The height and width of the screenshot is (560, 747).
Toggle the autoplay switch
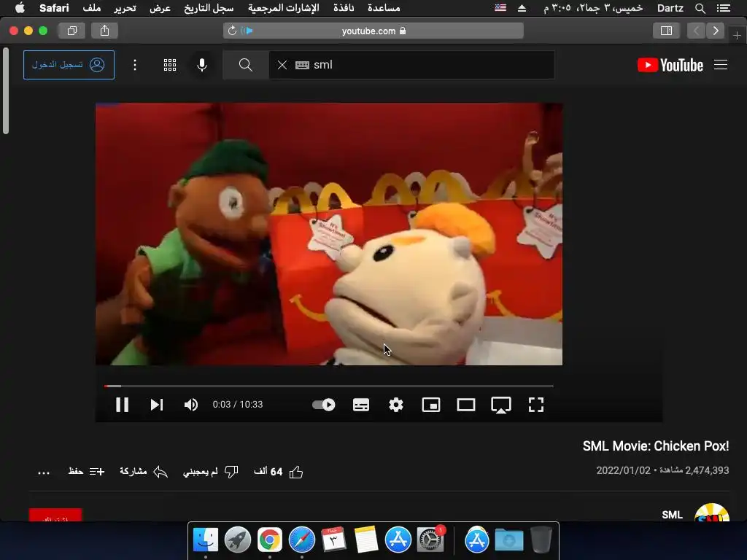point(323,405)
